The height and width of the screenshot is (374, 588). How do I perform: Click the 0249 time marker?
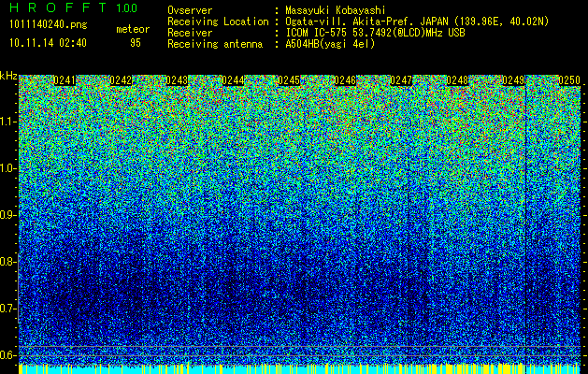[x=513, y=80]
